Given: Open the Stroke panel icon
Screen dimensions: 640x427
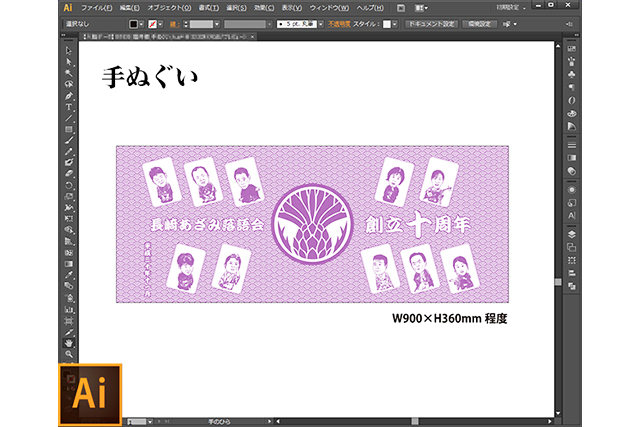Looking at the screenshot, I should pos(571,145).
